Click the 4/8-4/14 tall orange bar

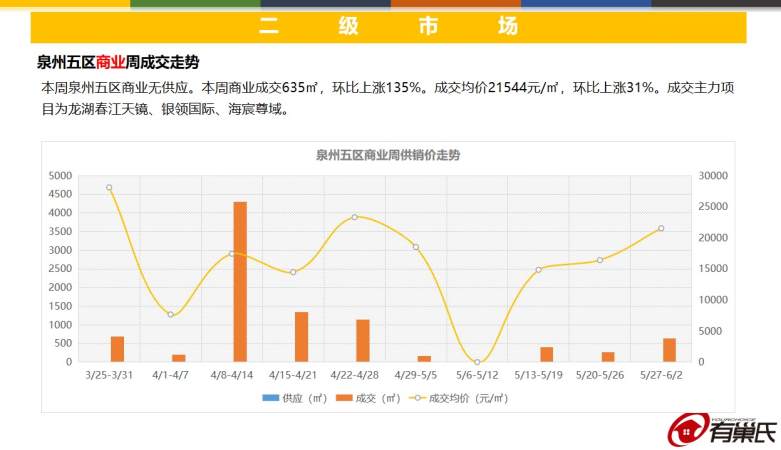(240, 282)
